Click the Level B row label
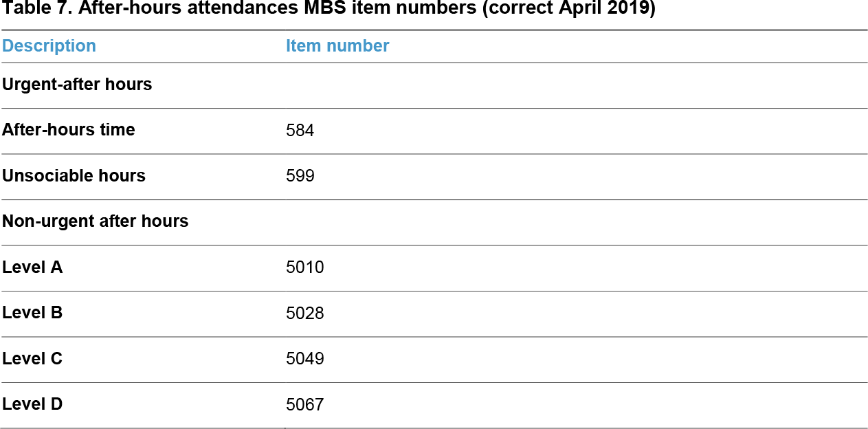 [x=32, y=313]
